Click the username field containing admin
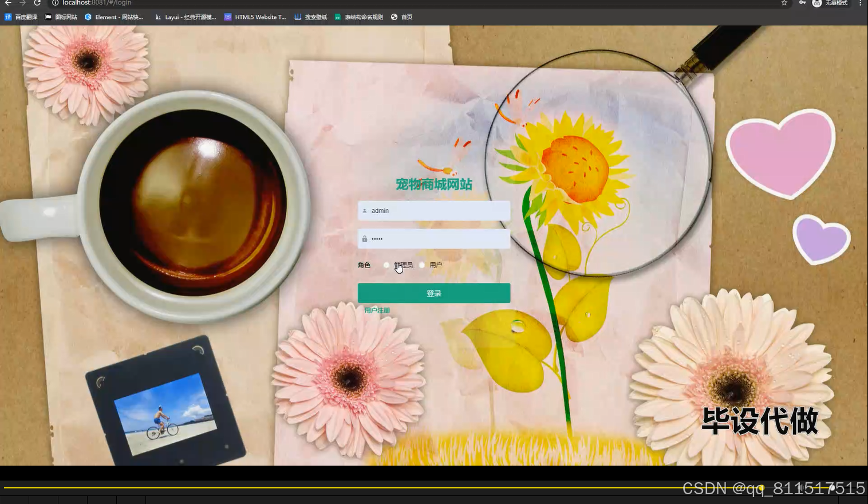This screenshot has width=868, height=504. (434, 211)
